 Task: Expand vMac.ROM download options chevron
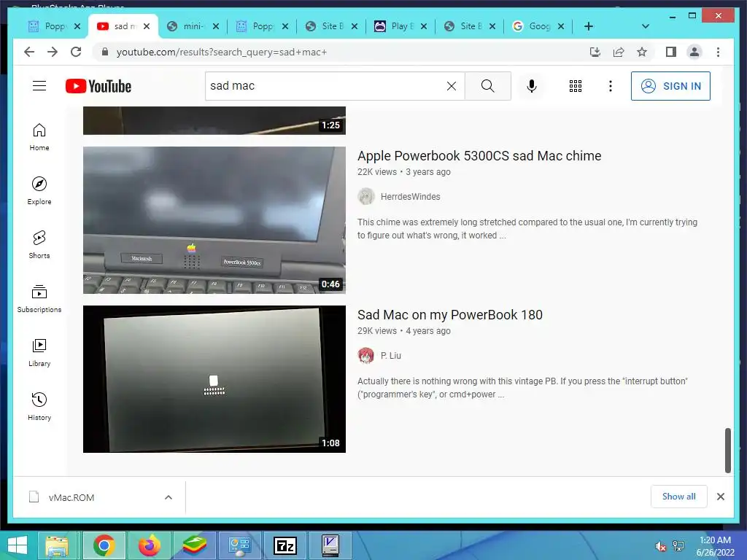pyautogui.click(x=169, y=497)
